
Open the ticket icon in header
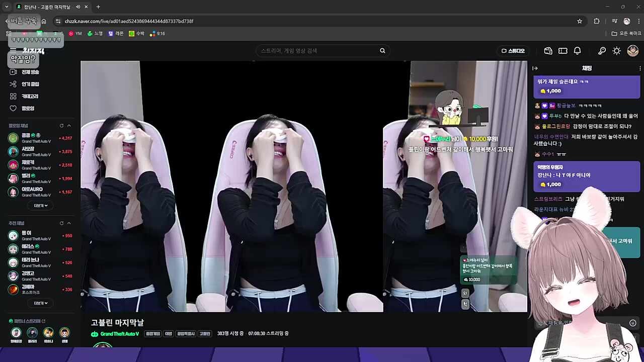click(563, 51)
